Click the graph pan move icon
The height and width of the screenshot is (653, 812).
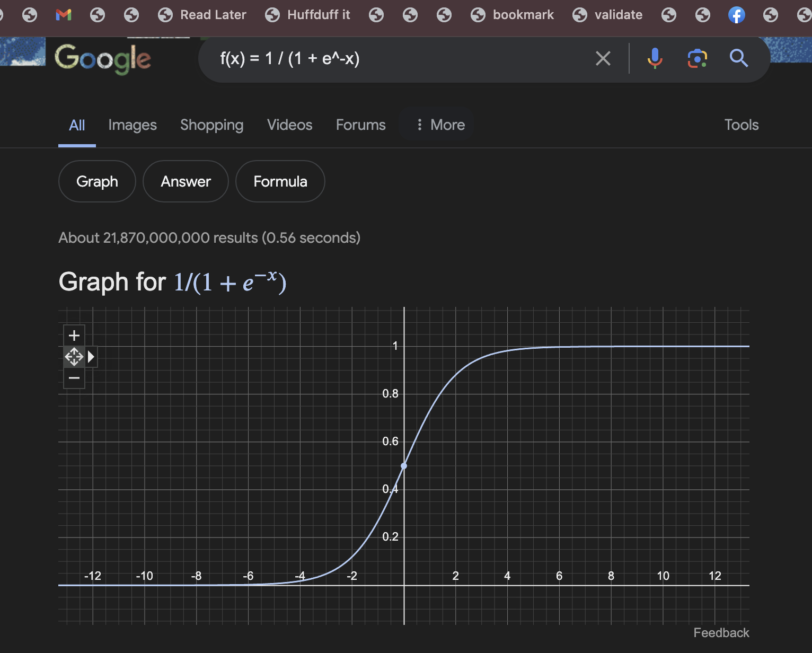click(74, 357)
